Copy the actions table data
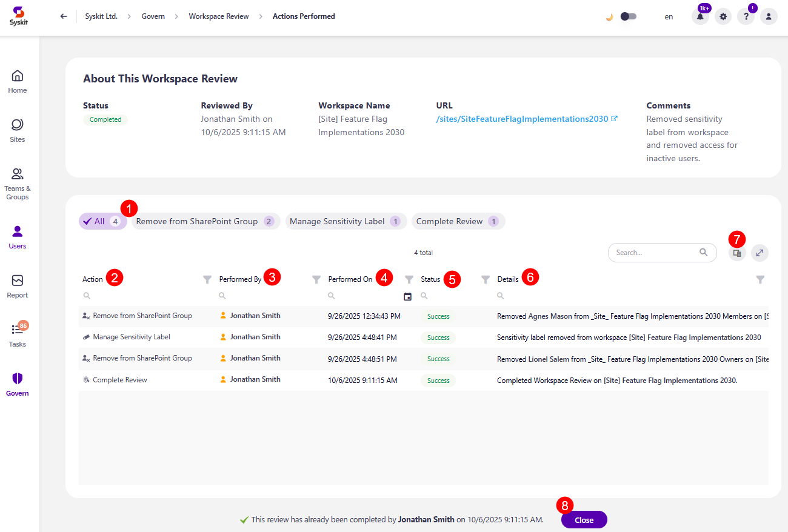The height and width of the screenshot is (532, 788). point(736,253)
